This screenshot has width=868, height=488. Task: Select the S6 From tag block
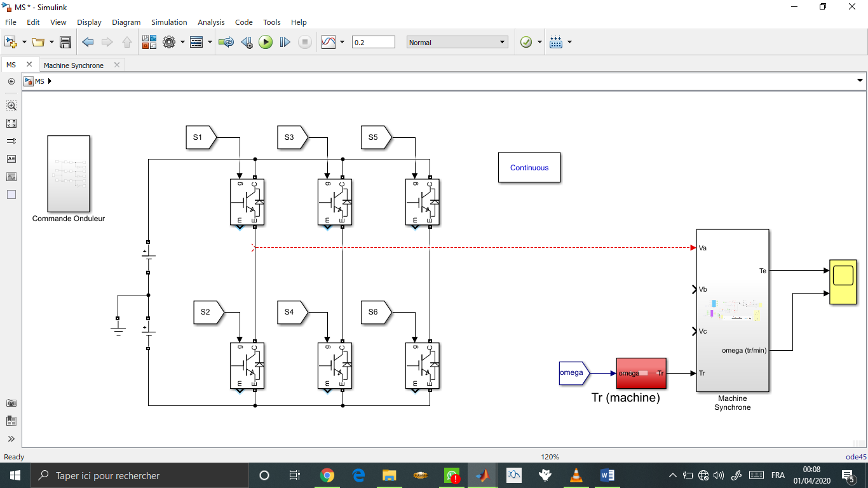tap(377, 312)
